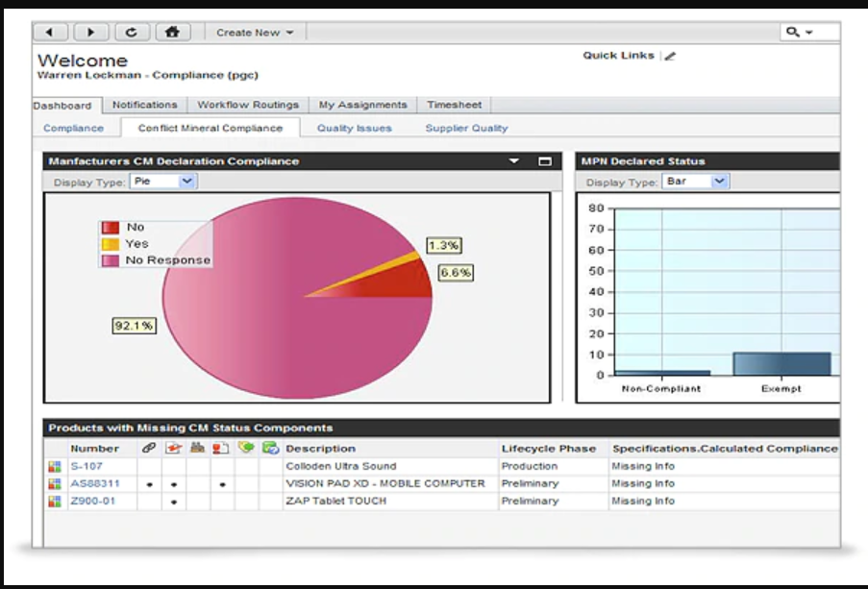
Task: Maximize the CM Declaration Compliance panel
Action: (545, 161)
